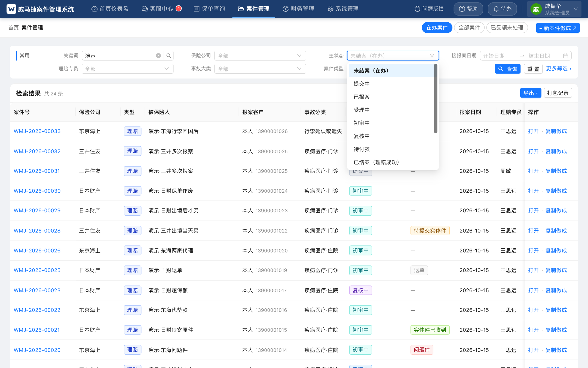The height and width of the screenshot is (368, 588).
Task: Choose 已结案（理赔成功） option
Action: [391, 162]
